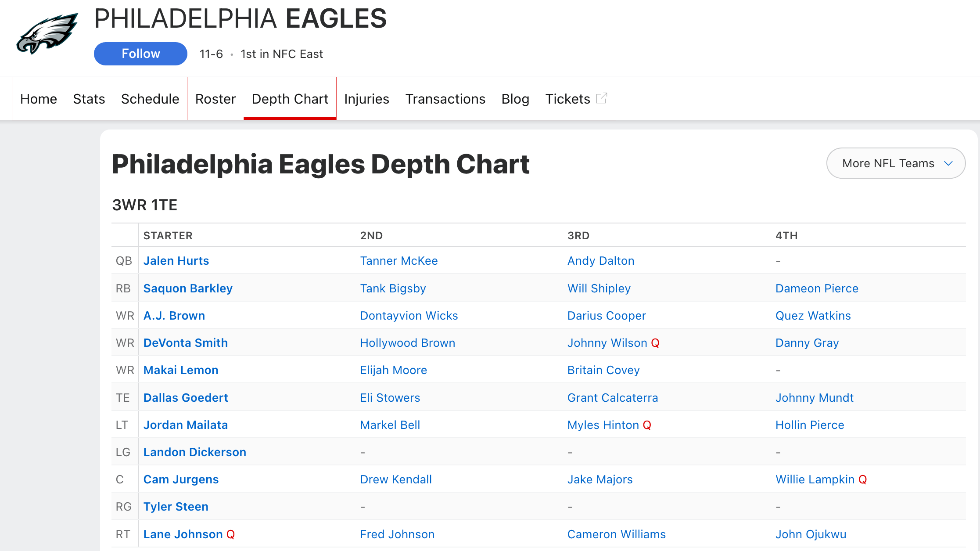980x551 pixels.
Task: Click the More NFL Teams chevron arrow
Action: pyautogui.click(x=948, y=163)
